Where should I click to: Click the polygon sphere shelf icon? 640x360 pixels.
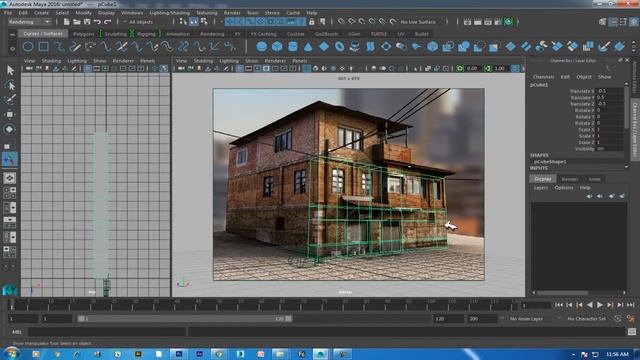(x=262, y=47)
